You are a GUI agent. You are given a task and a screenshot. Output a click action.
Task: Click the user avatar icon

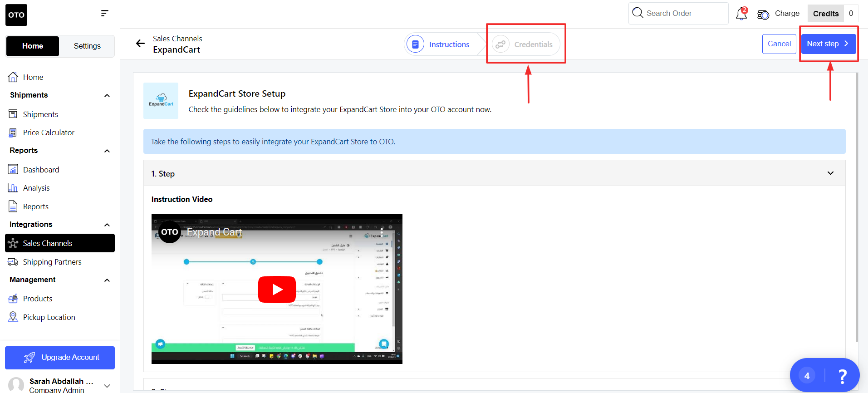[16, 385]
